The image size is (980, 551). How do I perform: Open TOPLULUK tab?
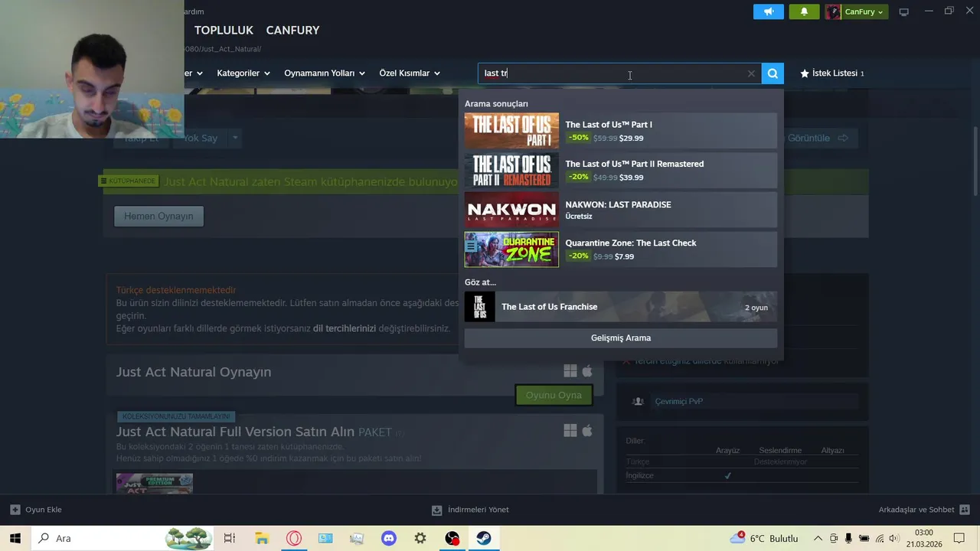pyautogui.click(x=224, y=30)
